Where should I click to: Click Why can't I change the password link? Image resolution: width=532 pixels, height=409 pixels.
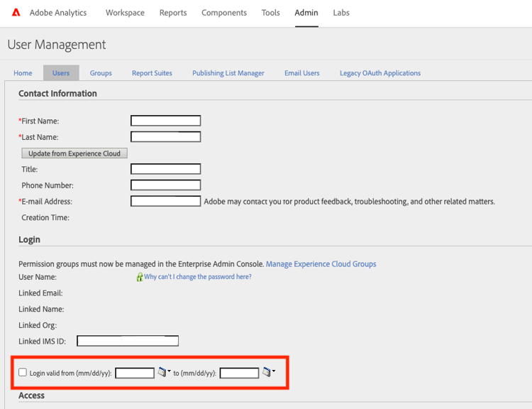click(x=198, y=277)
